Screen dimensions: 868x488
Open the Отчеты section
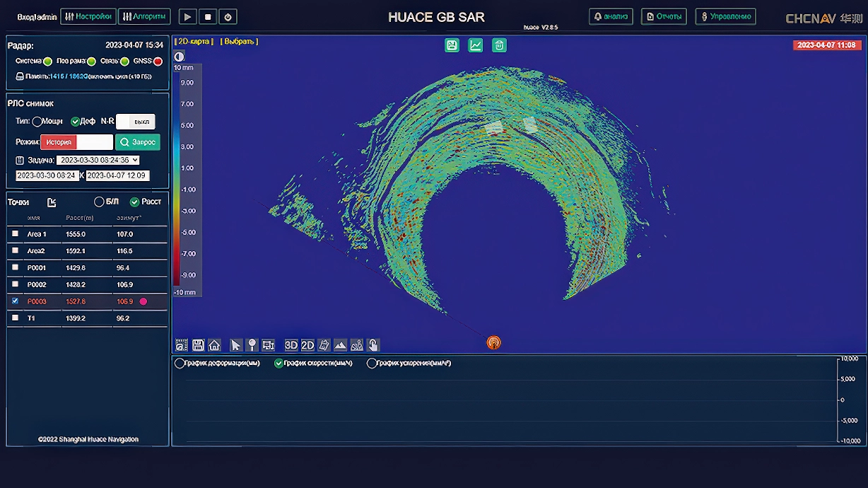pyautogui.click(x=664, y=16)
